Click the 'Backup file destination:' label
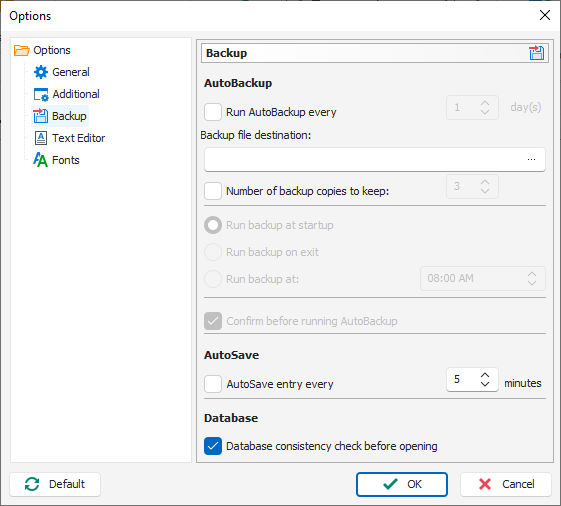Screen dimensions: 561x506 tap(256, 135)
